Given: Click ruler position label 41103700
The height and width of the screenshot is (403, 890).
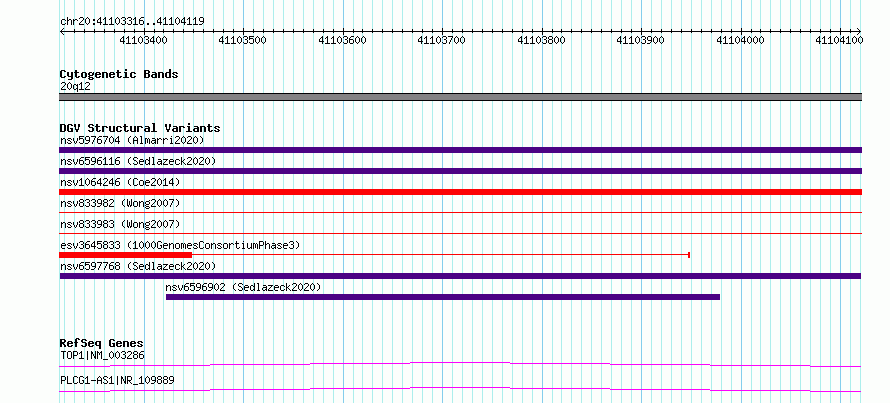Looking at the screenshot, I should click(442, 40).
